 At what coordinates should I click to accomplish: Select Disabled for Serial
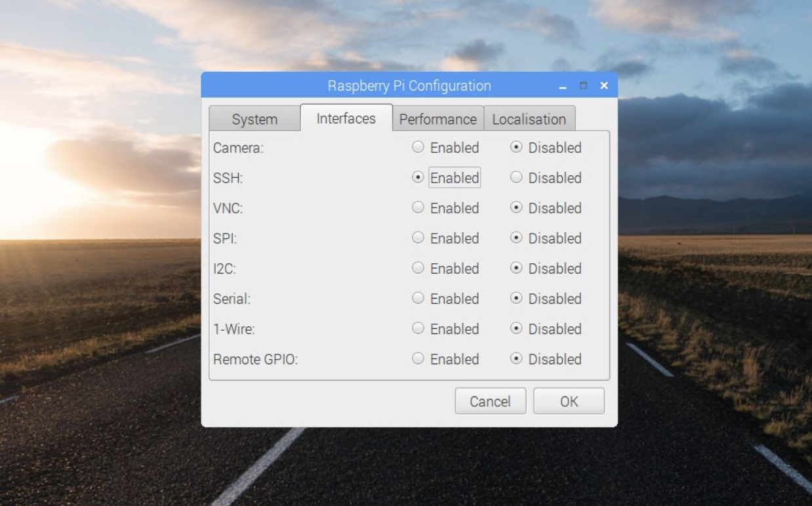[x=546, y=299]
